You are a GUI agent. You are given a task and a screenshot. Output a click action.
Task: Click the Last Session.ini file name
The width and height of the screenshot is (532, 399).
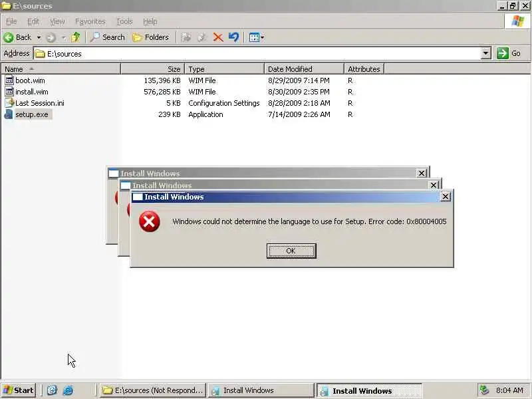(x=40, y=103)
